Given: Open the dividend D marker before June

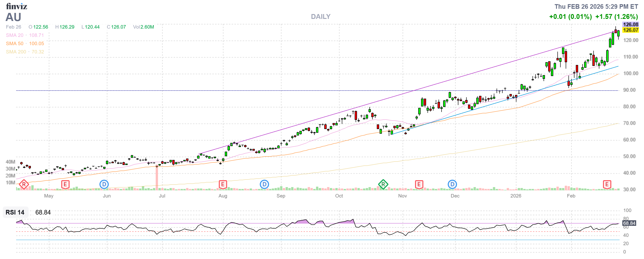Looking at the screenshot, I should click(x=104, y=185).
